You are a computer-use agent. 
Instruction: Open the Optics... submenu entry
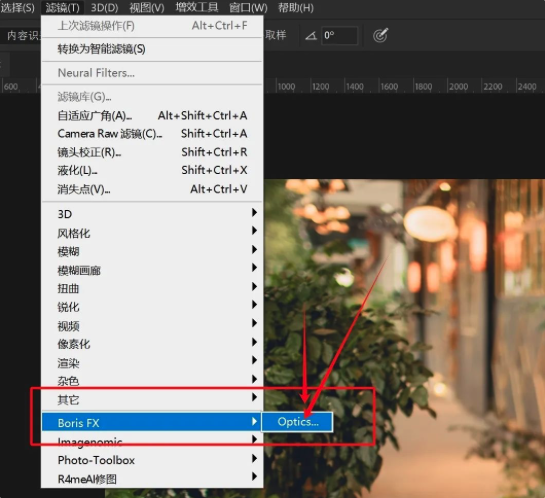coord(298,422)
